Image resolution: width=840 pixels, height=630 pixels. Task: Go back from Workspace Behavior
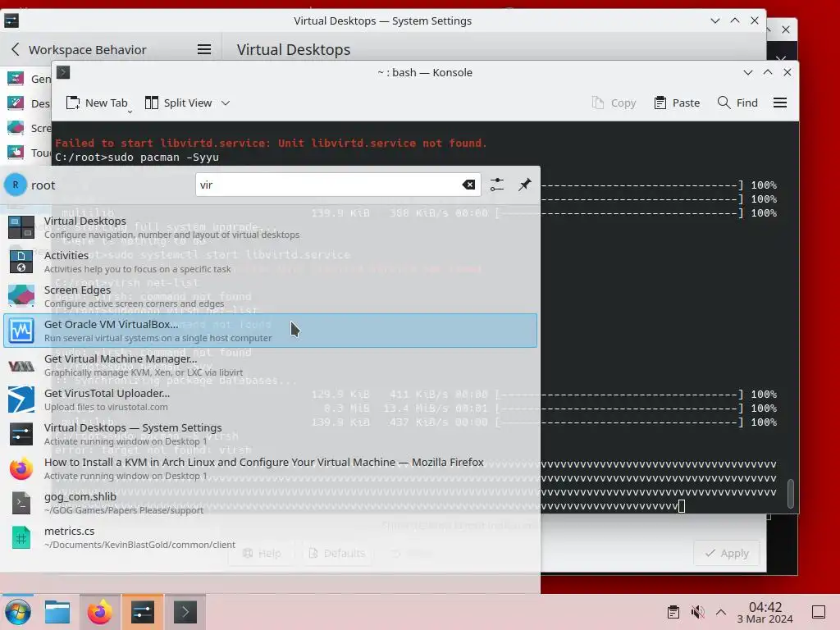[16, 49]
